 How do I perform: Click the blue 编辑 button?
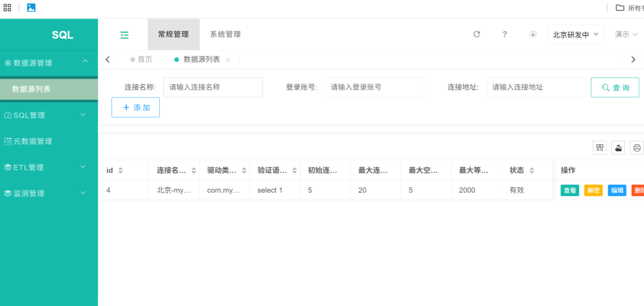617,190
